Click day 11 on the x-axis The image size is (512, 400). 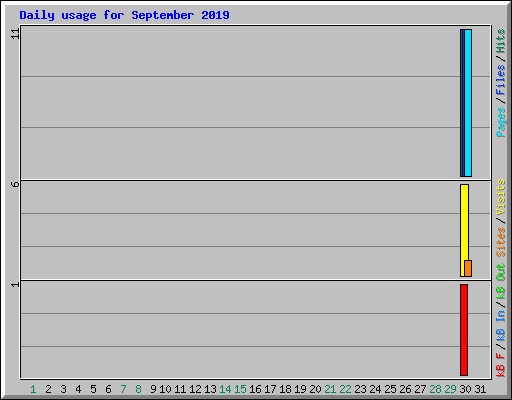pos(180,389)
